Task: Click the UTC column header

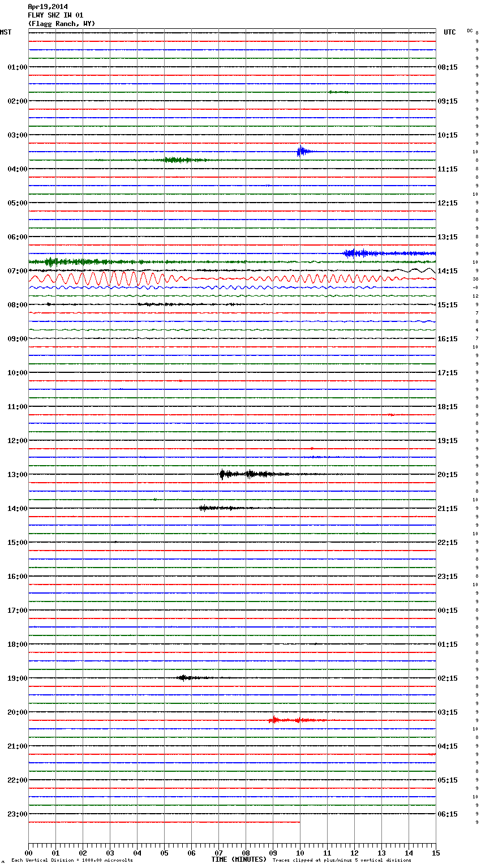Action: click(x=449, y=32)
